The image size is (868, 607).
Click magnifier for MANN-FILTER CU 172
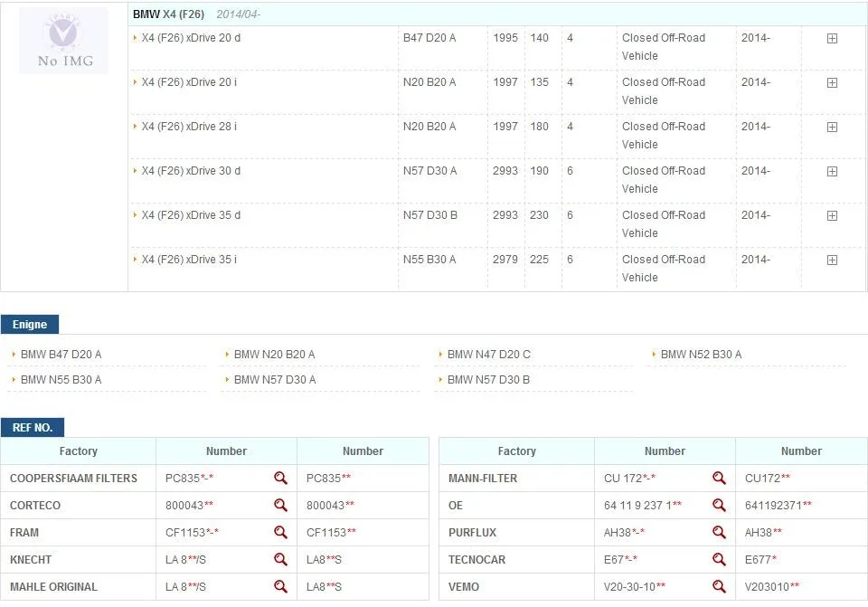pyautogui.click(x=719, y=478)
